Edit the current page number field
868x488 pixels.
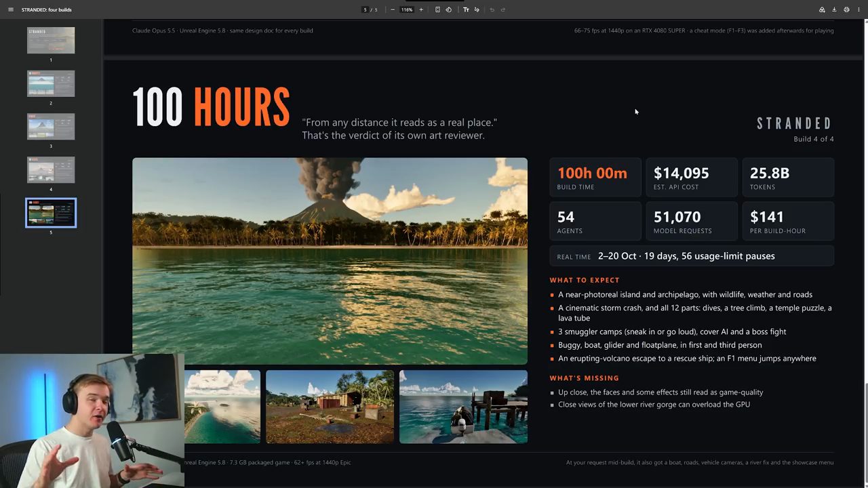pos(366,9)
